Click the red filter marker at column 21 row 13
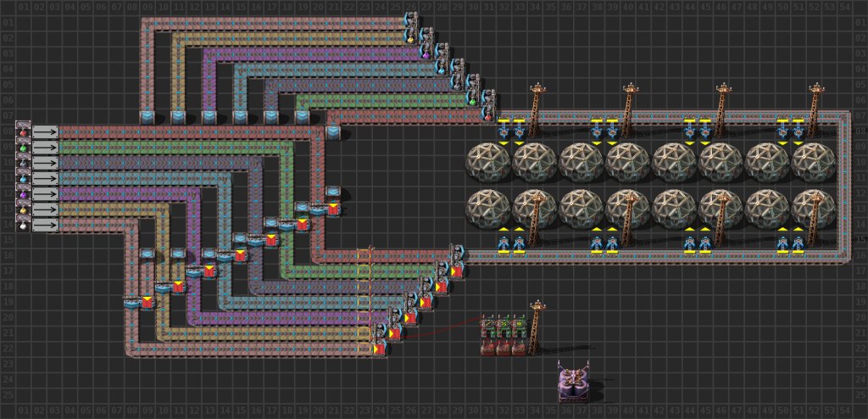Viewport: 868px width, 419px height. (x=332, y=209)
